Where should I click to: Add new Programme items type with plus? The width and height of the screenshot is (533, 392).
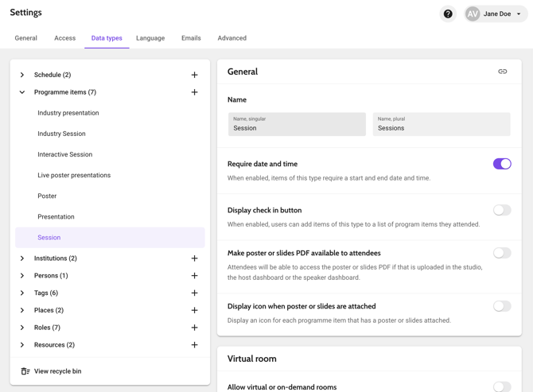[x=194, y=92]
